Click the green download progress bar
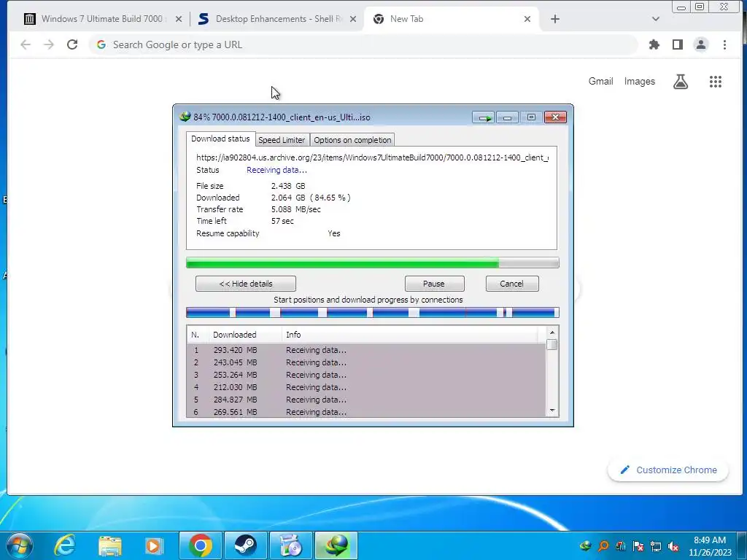The width and height of the screenshot is (747, 560). 373,262
